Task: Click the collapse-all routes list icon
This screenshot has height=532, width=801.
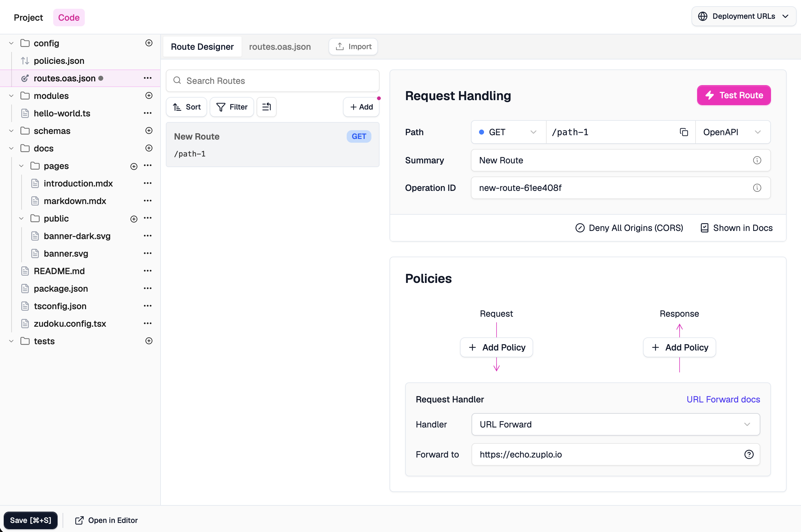Action: [x=266, y=107]
